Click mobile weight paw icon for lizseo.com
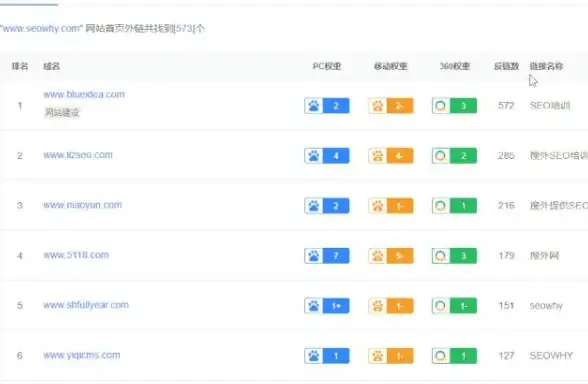588x384 pixels. [378, 156]
